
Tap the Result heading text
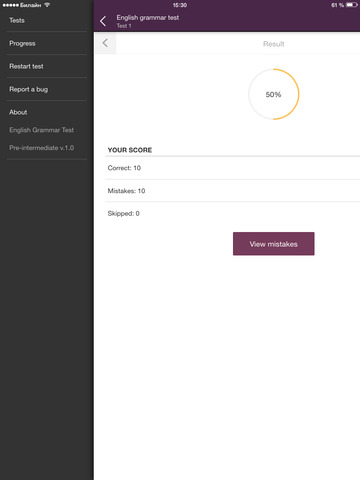pos(274,44)
